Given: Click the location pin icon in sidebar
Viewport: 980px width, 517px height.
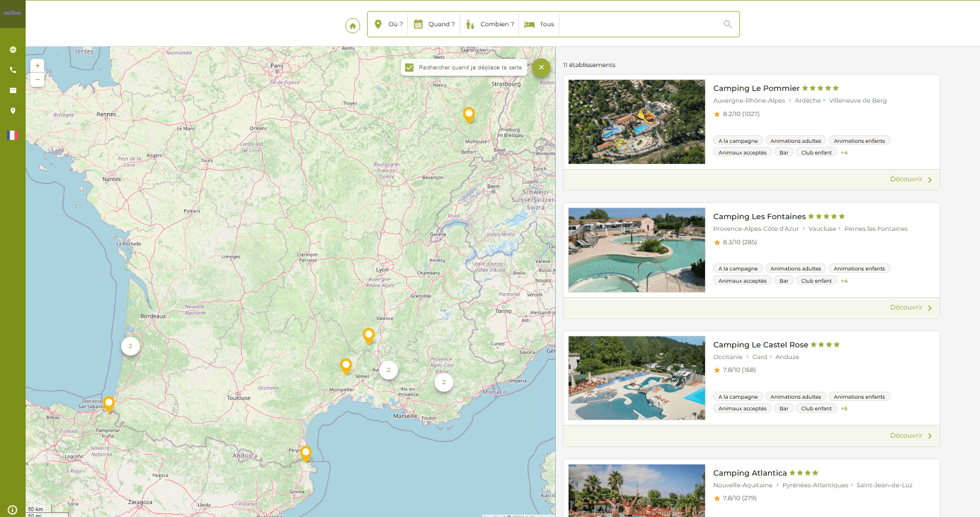Looking at the screenshot, I should click(13, 111).
